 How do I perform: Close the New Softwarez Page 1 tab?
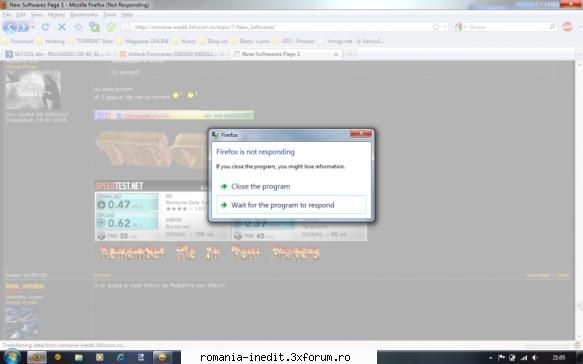point(336,54)
